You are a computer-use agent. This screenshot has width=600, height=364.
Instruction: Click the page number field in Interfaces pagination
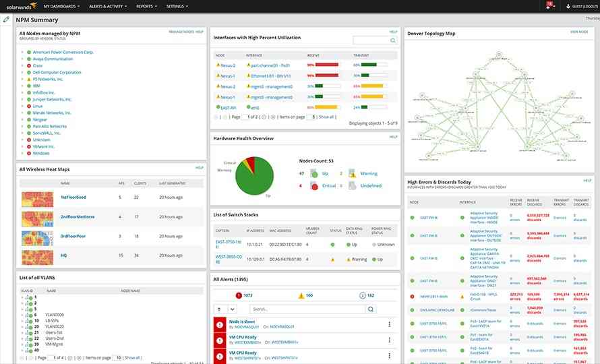245,117
